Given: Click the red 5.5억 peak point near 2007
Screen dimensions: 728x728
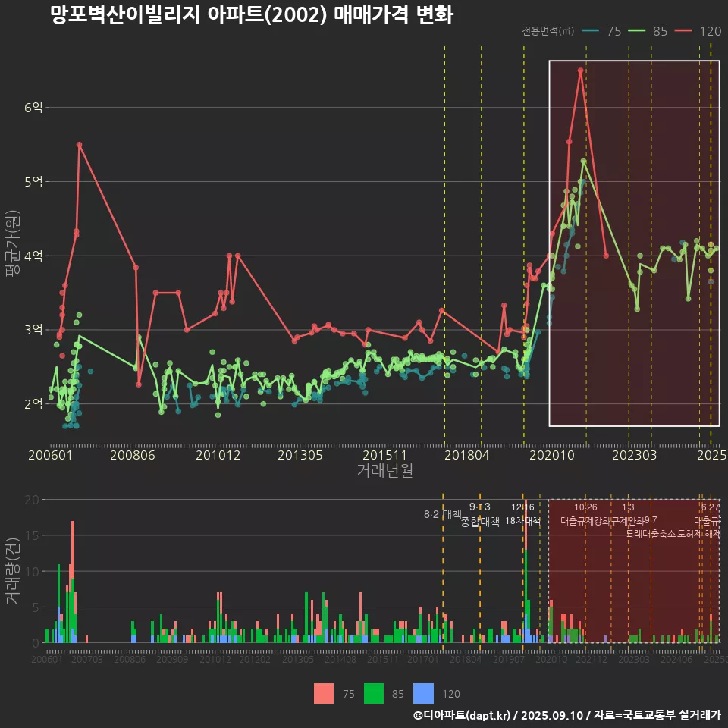Looking at the screenshot, I should [80, 144].
